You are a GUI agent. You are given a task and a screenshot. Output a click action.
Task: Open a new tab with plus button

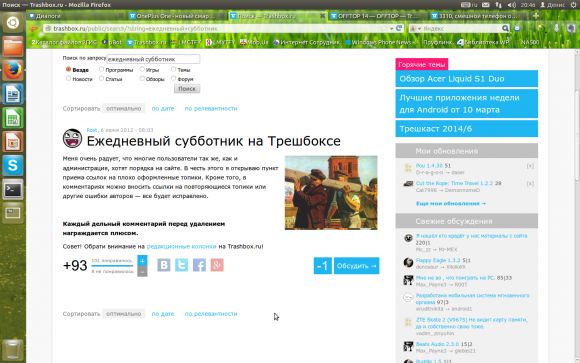click(x=536, y=16)
